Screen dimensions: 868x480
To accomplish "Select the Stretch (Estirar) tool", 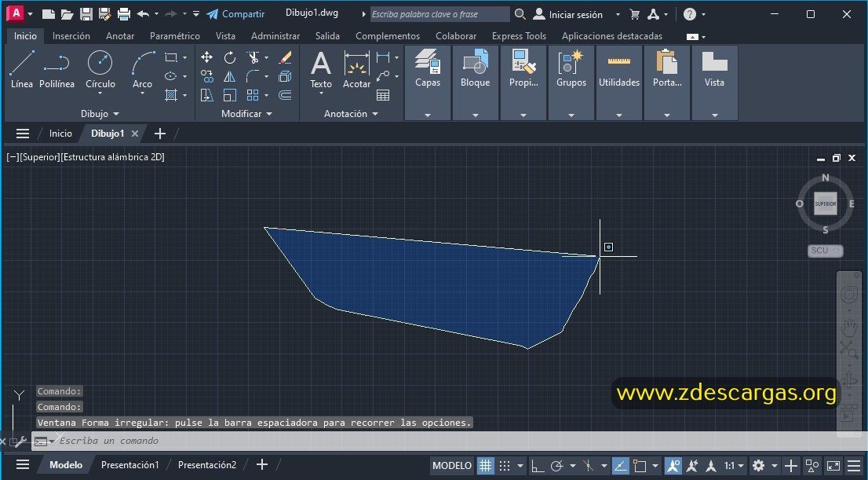I will click(206, 95).
